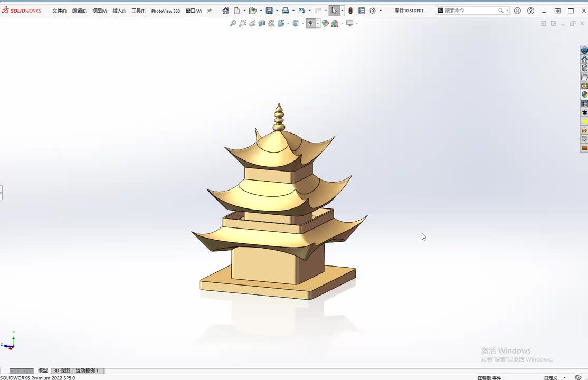
Task: Open the Design Library tab
Action: point(584,68)
